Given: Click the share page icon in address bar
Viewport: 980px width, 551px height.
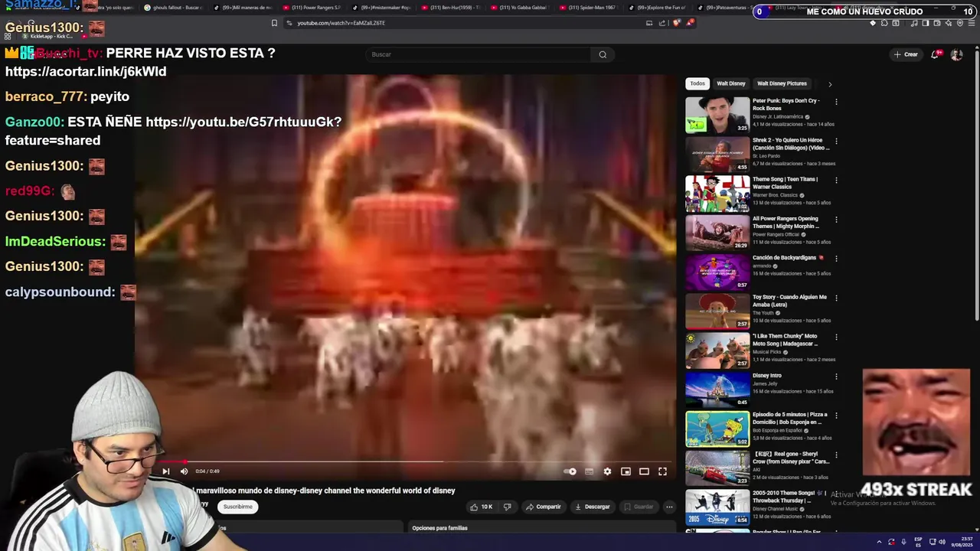Looking at the screenshot, I should pos(662,23).
